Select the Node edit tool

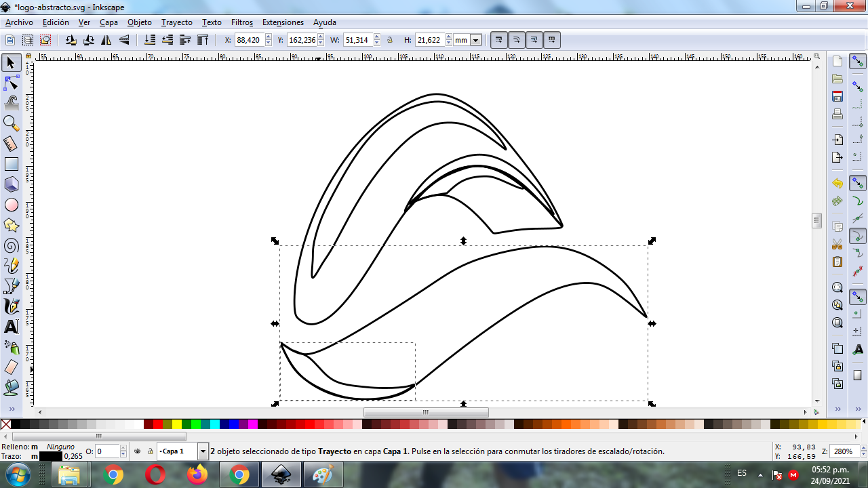11,83
